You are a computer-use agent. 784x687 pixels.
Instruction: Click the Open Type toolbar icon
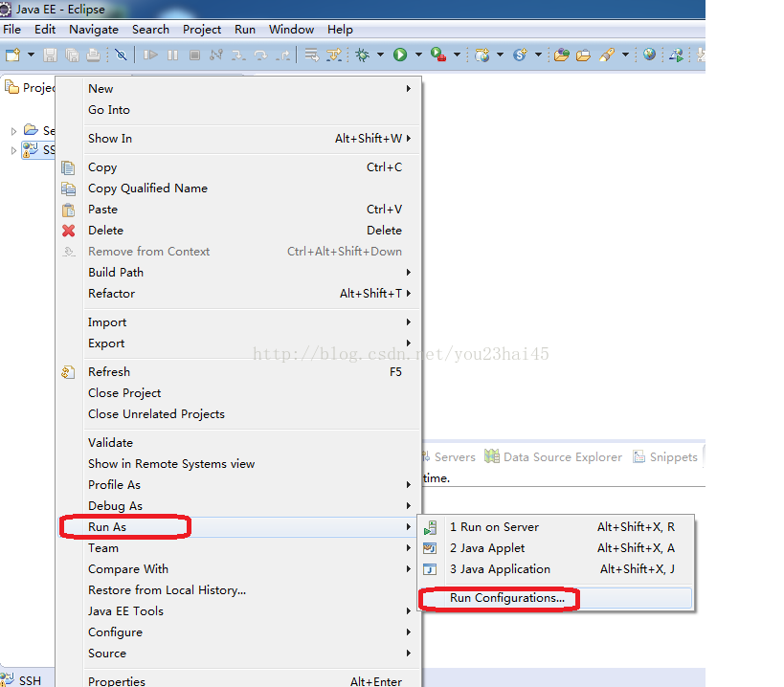[x=562, y=55]
